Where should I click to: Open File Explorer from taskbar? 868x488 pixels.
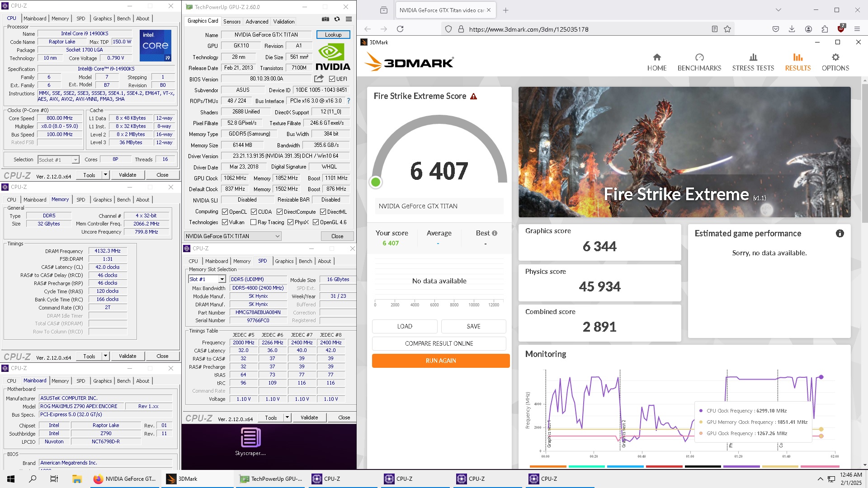tap(77, 479)
